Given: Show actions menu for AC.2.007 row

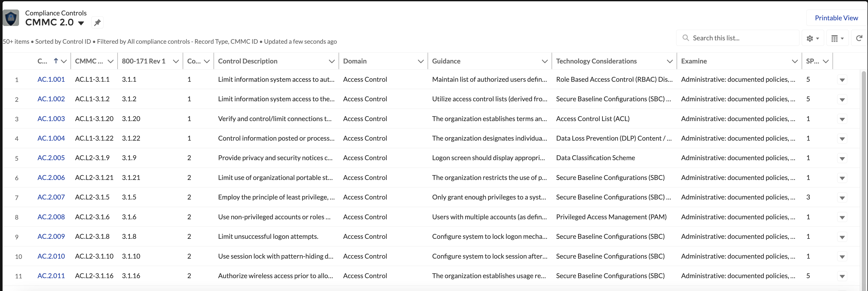Looking at the screenshot, I should point(842,198).
